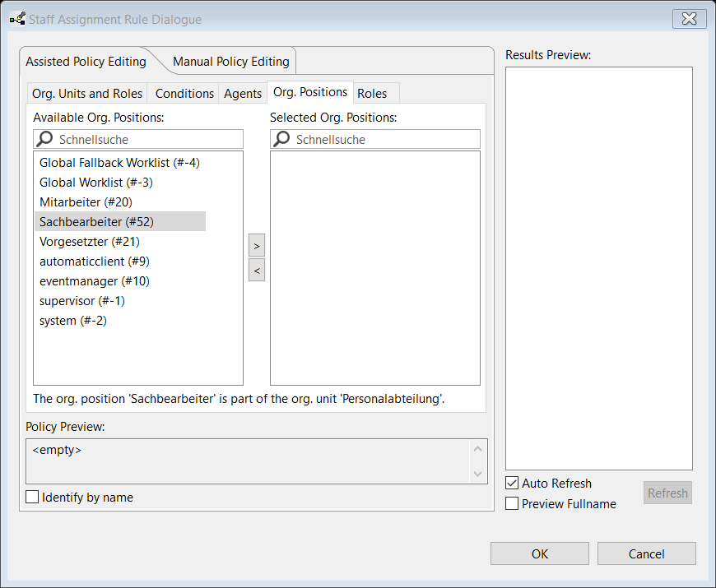Uncheck the Auto Refresh checkbox
This screenshot has height=588, width=716.
click(512, 484)
